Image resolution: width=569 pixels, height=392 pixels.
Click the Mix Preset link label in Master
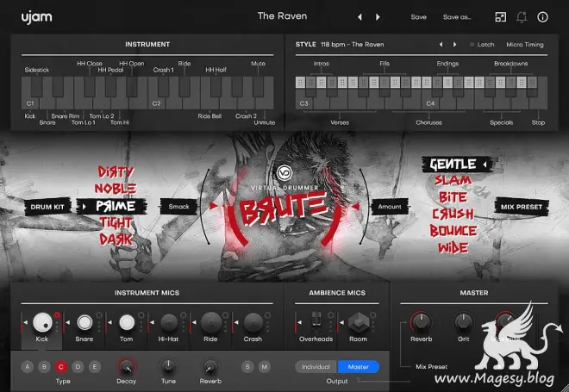click(431, 367)
